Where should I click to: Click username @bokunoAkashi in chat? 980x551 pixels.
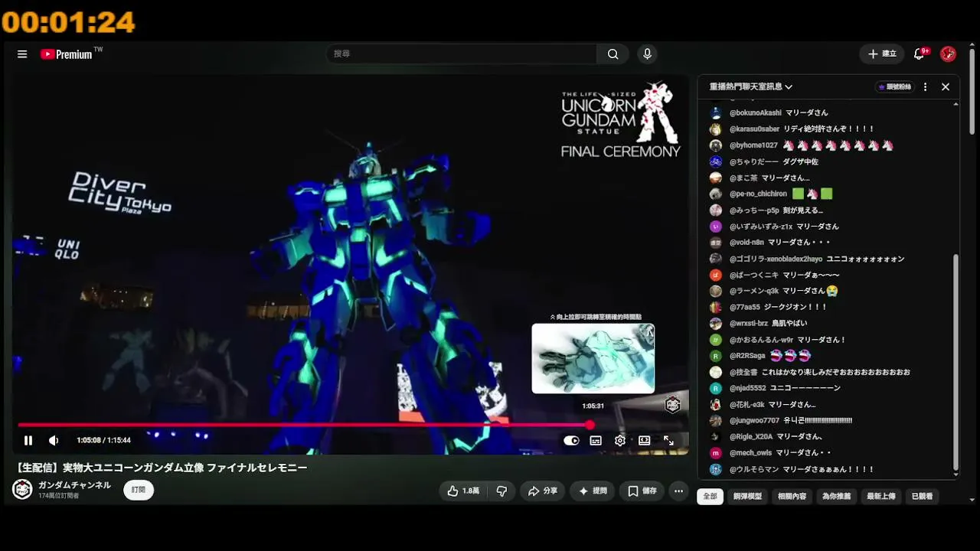click(755, 113)
